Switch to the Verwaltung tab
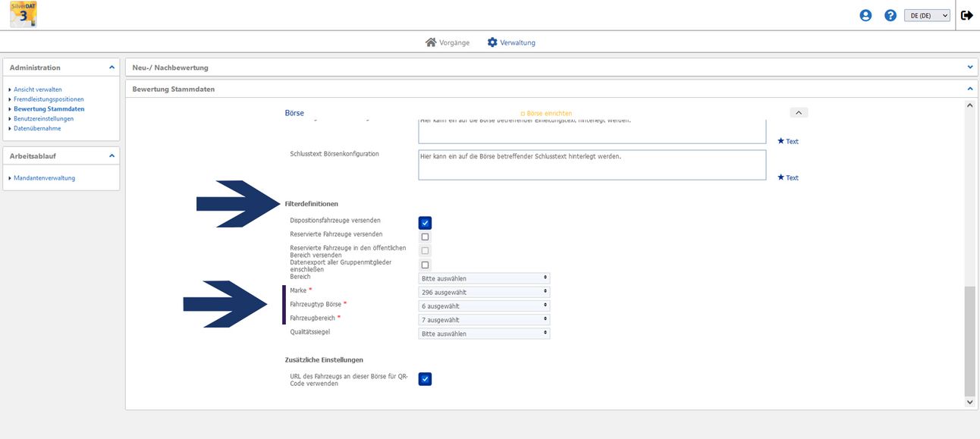Viewport: 980px width, 439px height. 511,42
